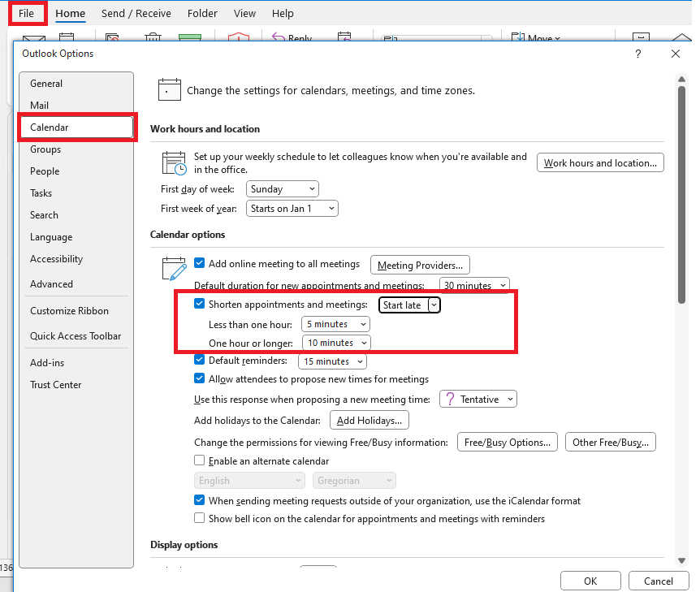
Task: Toggle Add online meeting to all meetings
Action: (x=200, y=263)
